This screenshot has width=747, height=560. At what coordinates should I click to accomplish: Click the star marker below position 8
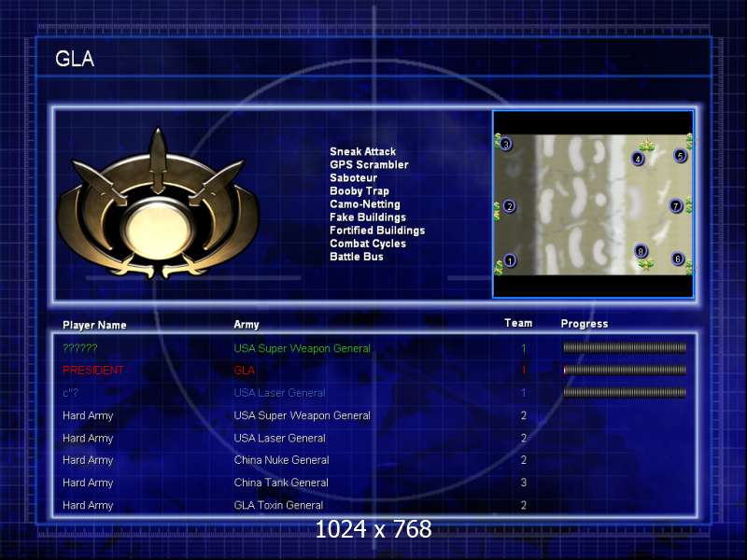tap(646, 264)
